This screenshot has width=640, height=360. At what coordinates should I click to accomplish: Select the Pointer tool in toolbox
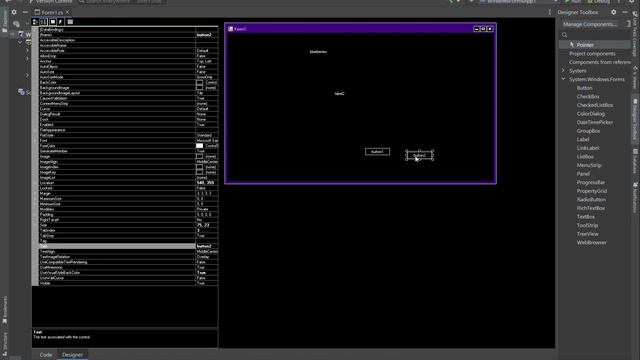[x=594, y=45]
